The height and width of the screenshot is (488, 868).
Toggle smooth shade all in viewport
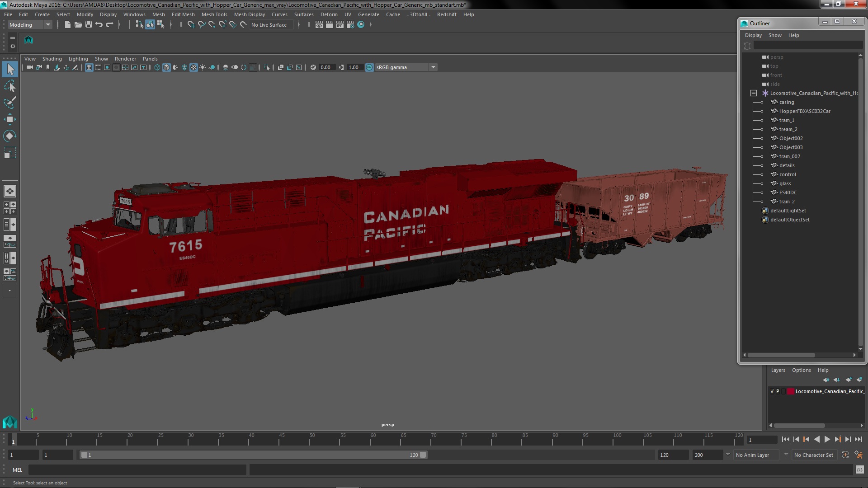point(166,67)
